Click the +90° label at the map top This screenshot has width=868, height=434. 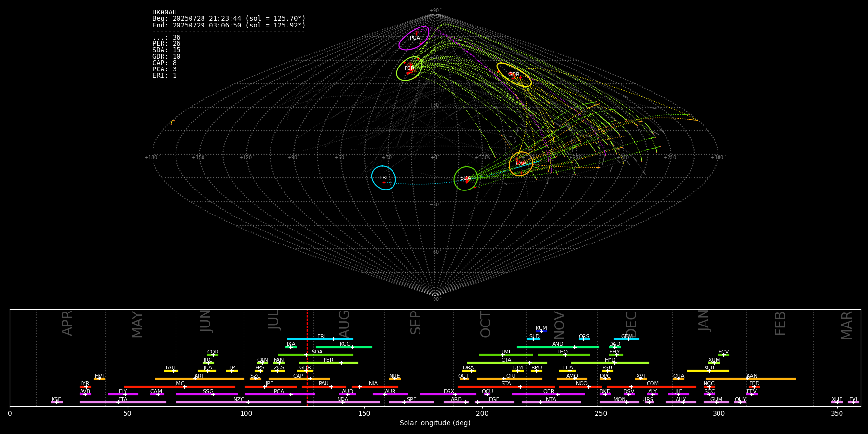click(x=435, y=11)
